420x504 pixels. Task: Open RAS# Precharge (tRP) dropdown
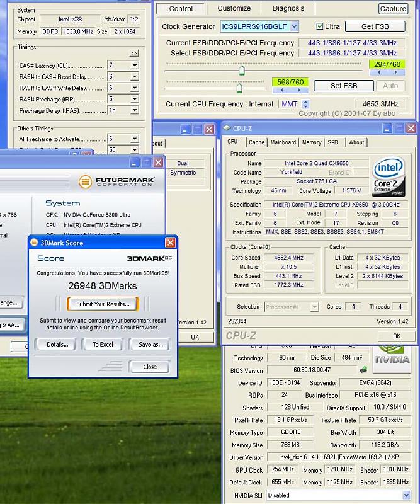click(x=135, y=99)
